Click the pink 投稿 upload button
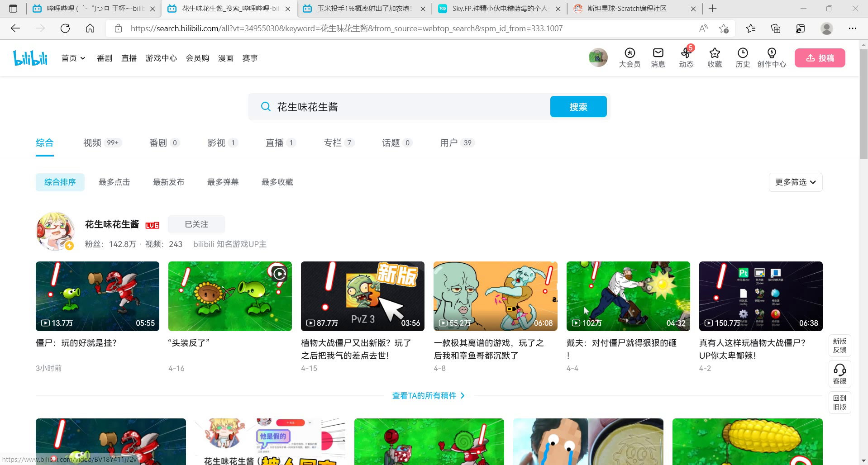 tap(820, 58)
